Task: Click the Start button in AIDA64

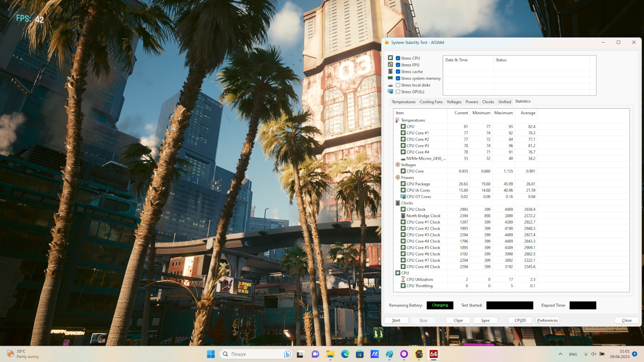Action: point(396,321)
